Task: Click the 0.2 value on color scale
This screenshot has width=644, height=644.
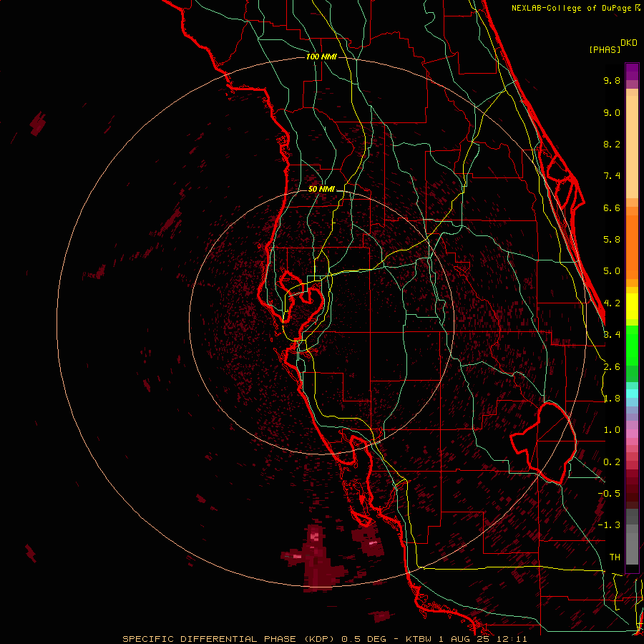Action: [612, 462]
